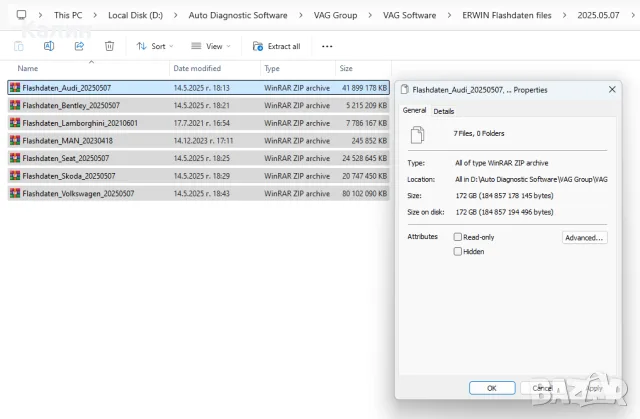Select the Flashdaten_Skoda_20250507 archive icon

tap(15, 175)
